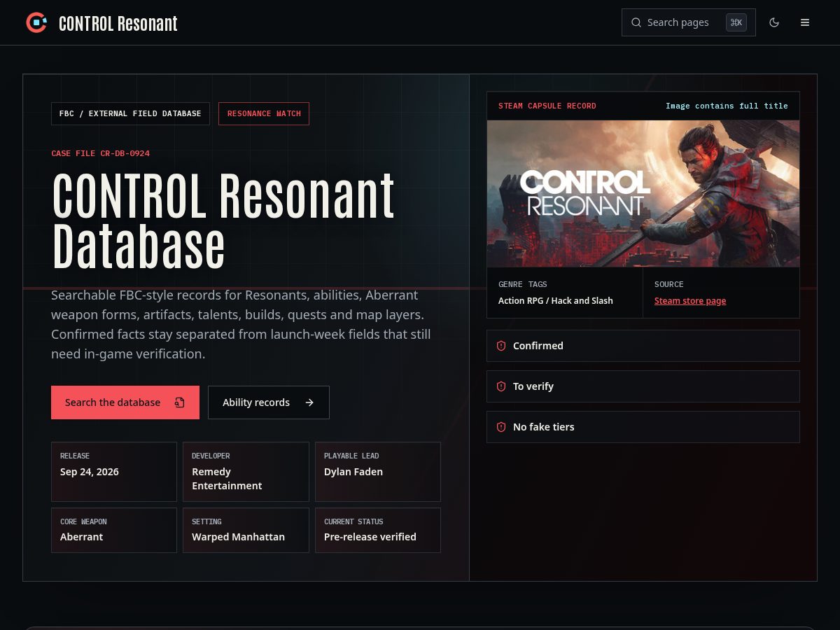Click the magnifier icon in search box
Image resolution: width=840 pixels, height=630 pixels.
coord(636,22)
